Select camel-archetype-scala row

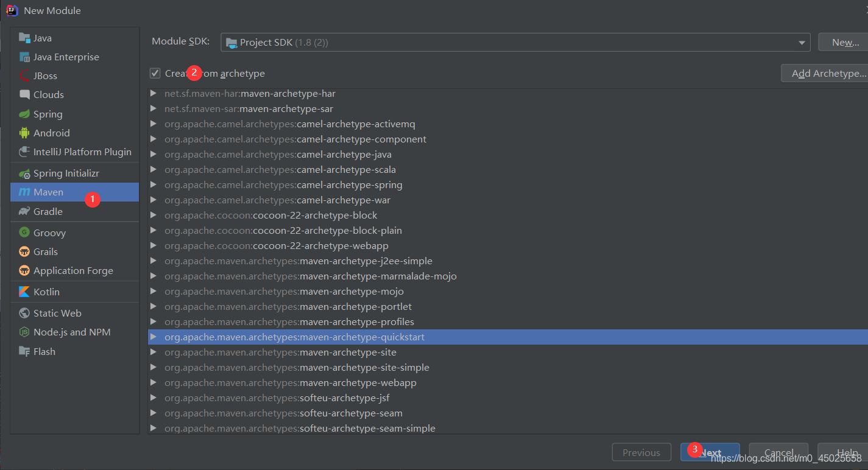click(x=508, y=170)
